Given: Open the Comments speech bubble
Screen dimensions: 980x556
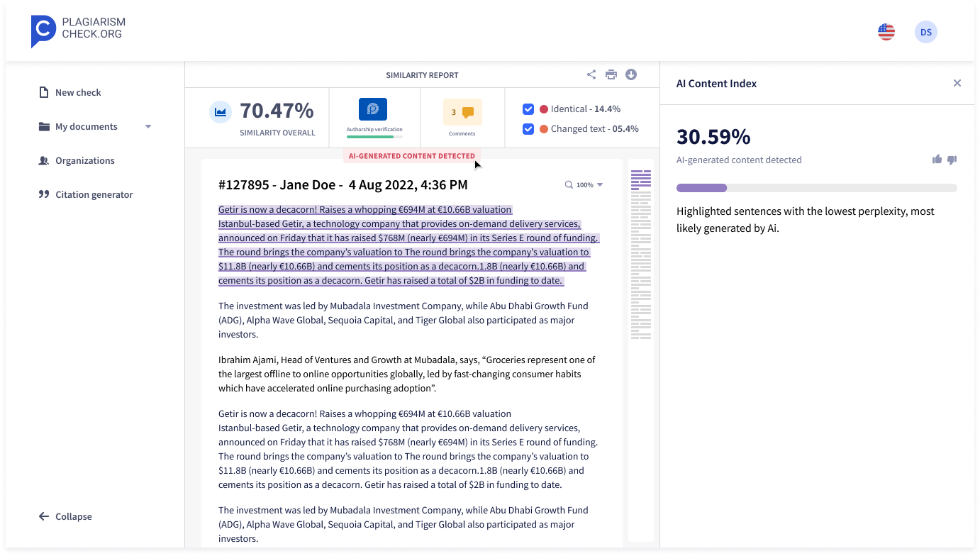Looking at the screenshot, I should pyautogui.click(x=467, y=112).
